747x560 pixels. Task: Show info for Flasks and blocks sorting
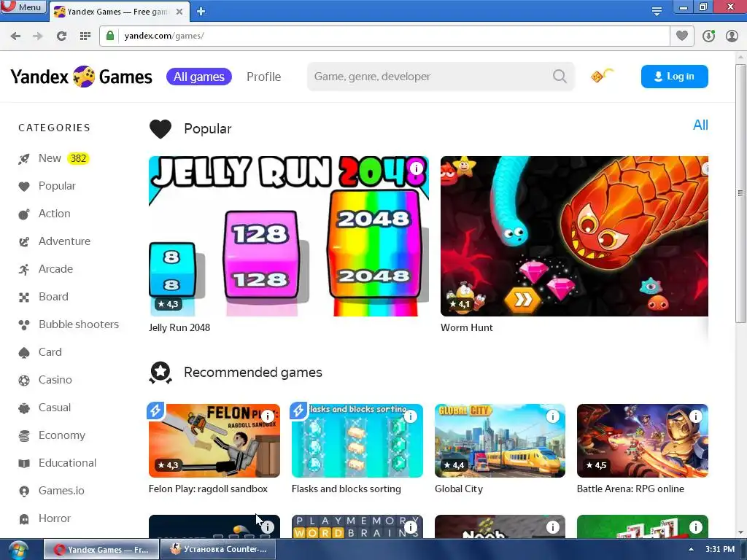pyautogui.click(x=410, y=416)
